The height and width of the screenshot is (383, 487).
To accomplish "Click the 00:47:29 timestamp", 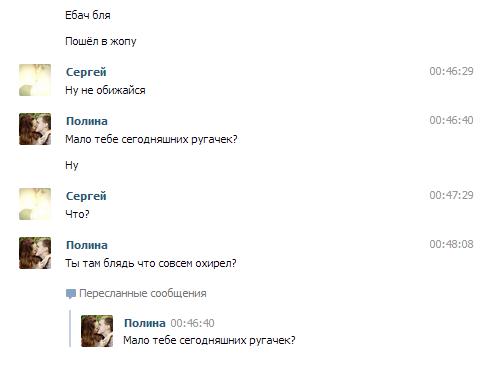I will tap(451, 195).
